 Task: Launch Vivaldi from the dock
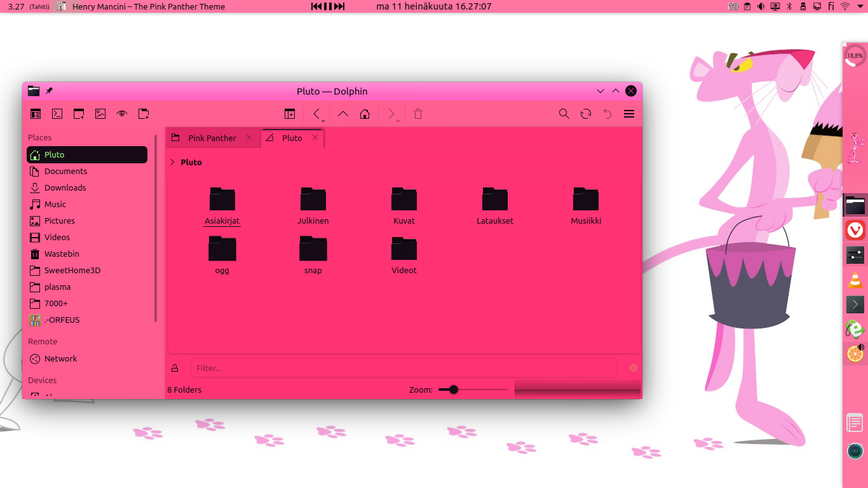[x=855, y=230]
